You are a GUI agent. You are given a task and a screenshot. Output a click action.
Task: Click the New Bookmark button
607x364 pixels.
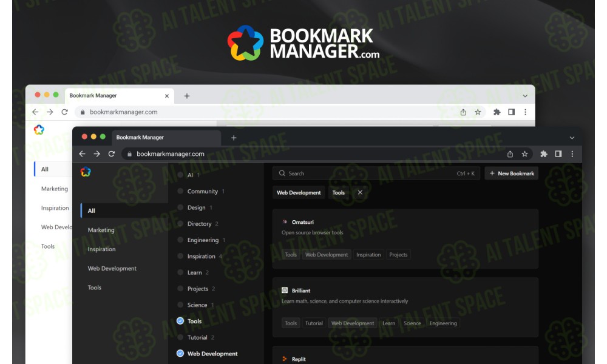tap(511, 174)
